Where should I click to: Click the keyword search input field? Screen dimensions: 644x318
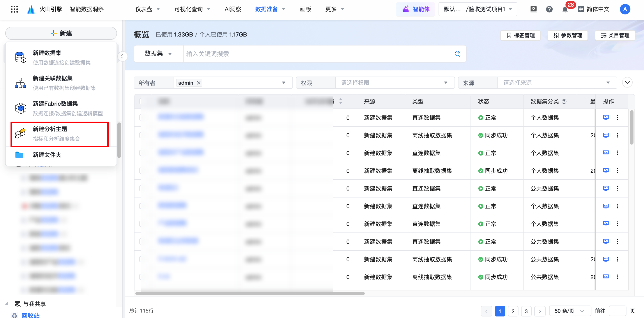(317, 54)
